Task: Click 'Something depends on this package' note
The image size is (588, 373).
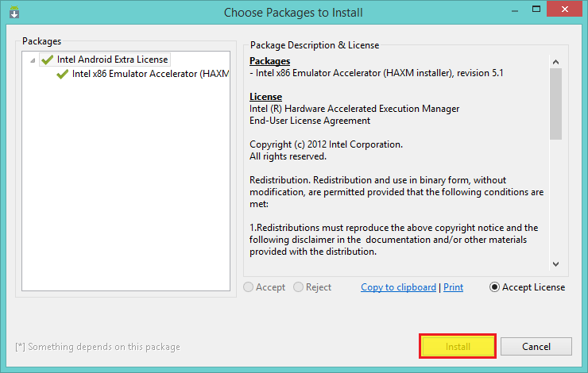Action: click(98, 347)
